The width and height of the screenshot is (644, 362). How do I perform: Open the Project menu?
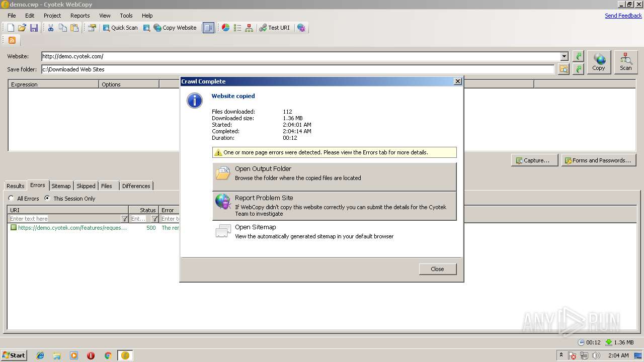pyautogui.click(x=52, y=16)
